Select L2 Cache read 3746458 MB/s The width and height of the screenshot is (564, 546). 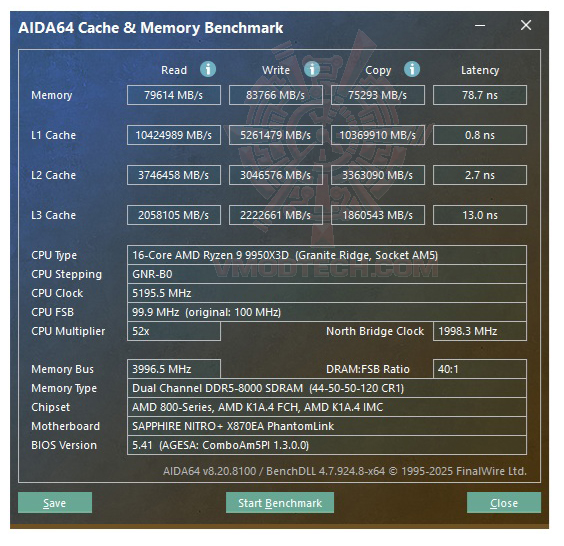[x=174, y=175]
